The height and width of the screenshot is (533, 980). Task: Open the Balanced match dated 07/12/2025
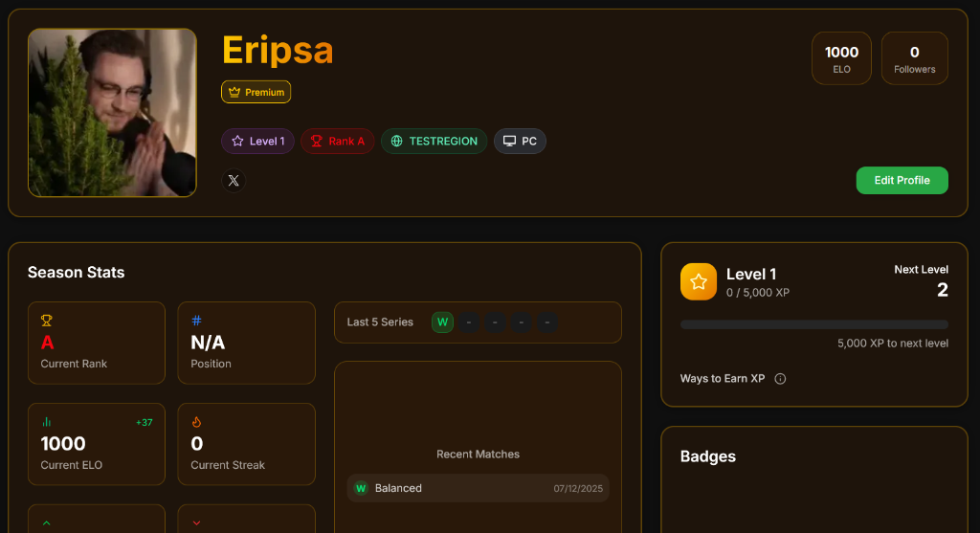coord(479,488)
